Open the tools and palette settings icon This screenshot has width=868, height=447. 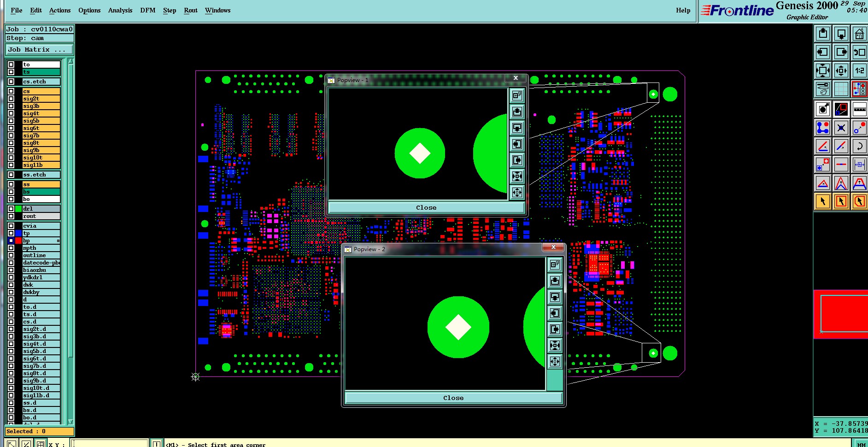coord(823,88)
